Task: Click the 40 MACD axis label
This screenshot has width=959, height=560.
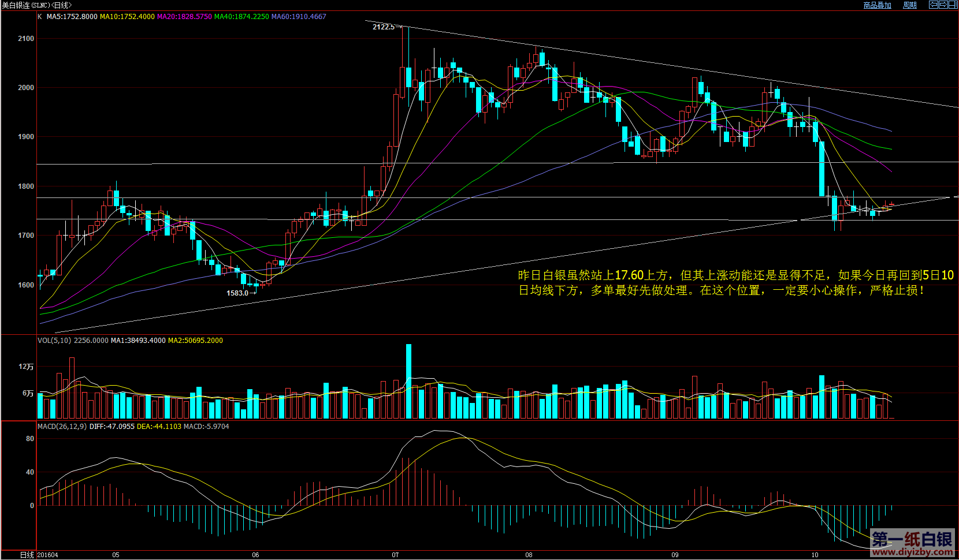Action: pyautogui.click(x=30, y=472)
